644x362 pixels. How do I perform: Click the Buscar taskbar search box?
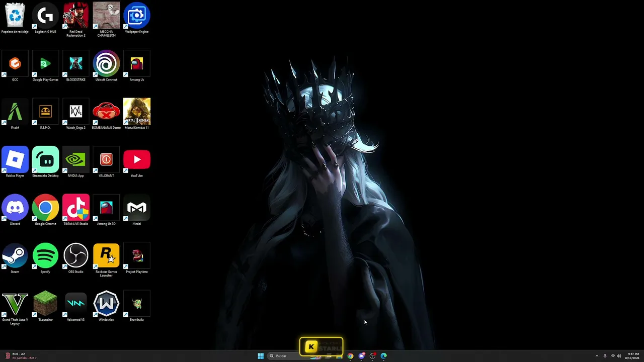click(288, 356)
